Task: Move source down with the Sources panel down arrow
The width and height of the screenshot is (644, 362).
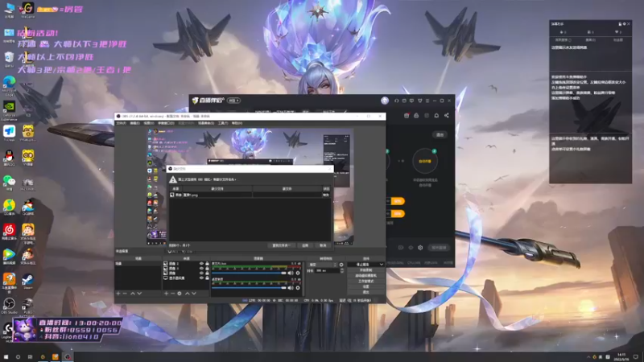Action: point(194,294)
